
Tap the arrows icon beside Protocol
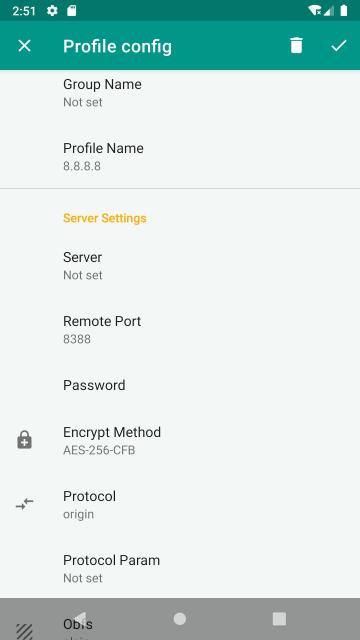click(x=24, y=504)
